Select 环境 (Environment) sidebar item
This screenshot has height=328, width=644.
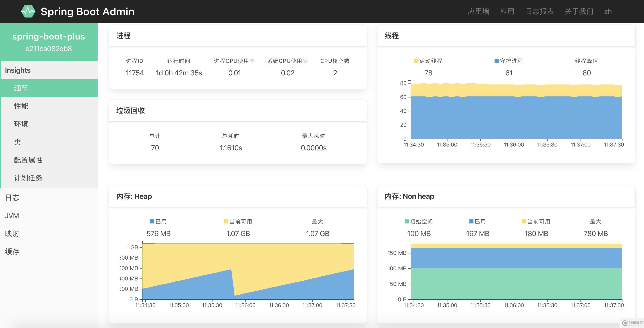point(21,123)
